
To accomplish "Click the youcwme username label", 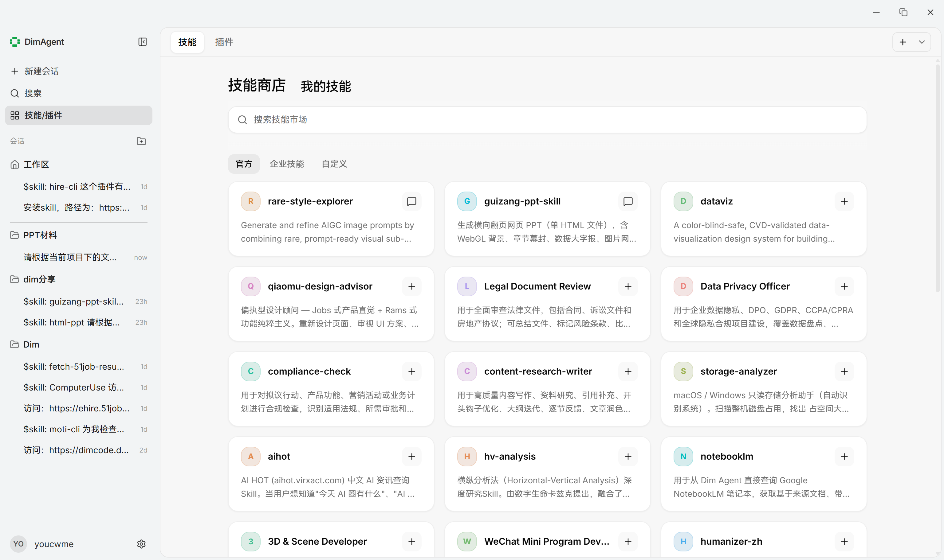I will [x=54, y=544].
